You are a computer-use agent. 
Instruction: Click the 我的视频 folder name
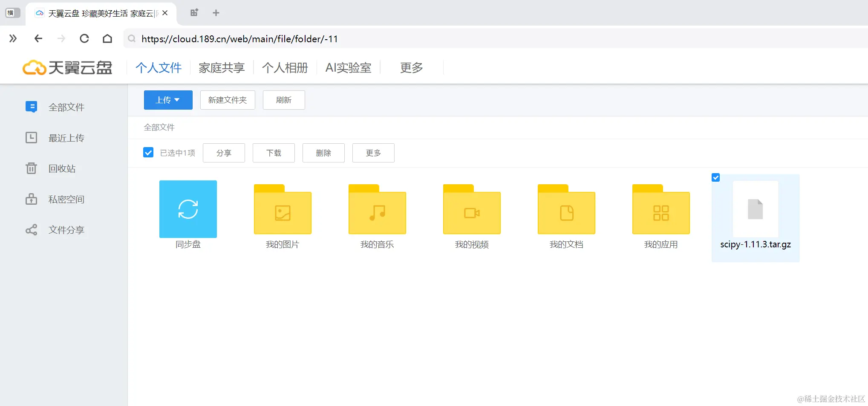pos(472,244)
